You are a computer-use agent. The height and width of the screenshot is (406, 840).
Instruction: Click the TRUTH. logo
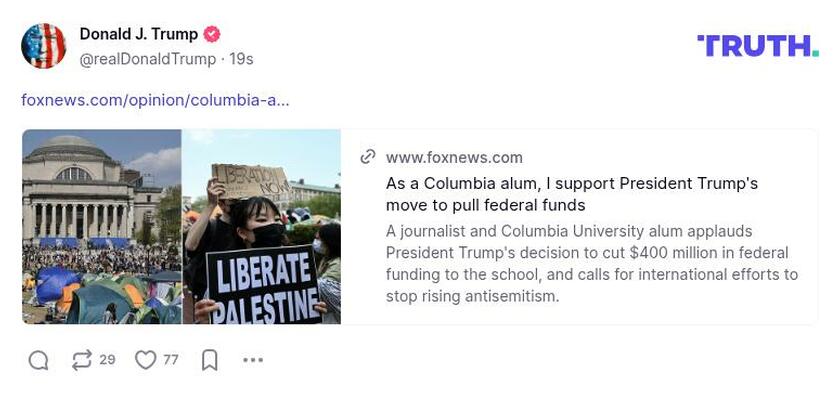pyautogui.click(x=757, y=45)
